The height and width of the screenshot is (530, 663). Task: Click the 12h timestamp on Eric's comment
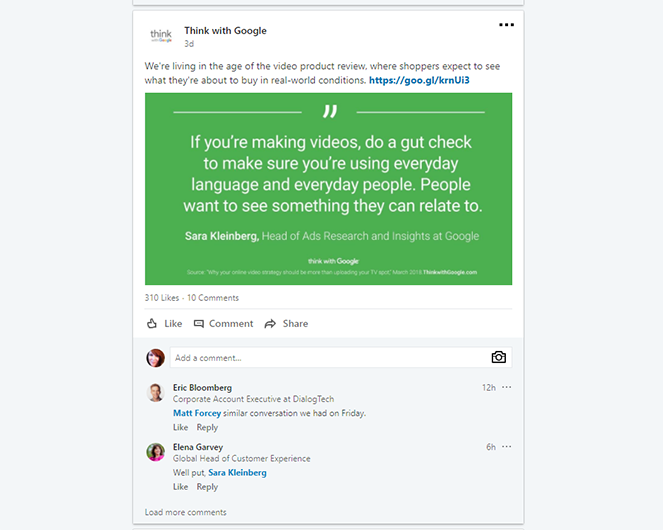click(x=488, y=387)
